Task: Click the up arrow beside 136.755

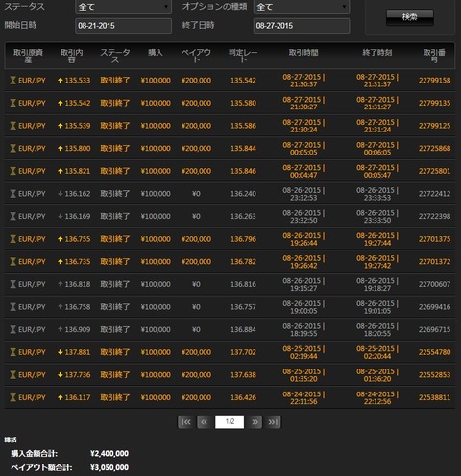Action: (x=61, y=239)
